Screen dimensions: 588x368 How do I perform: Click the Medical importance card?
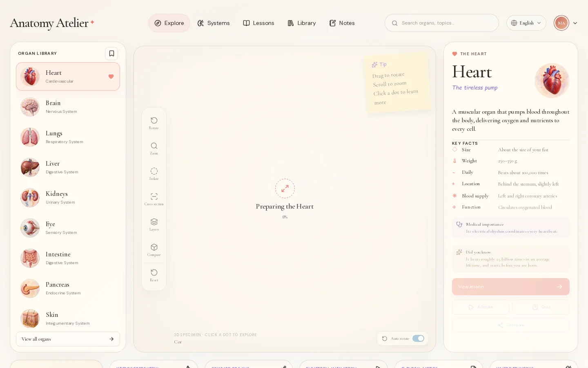click(x=511, y=228)
